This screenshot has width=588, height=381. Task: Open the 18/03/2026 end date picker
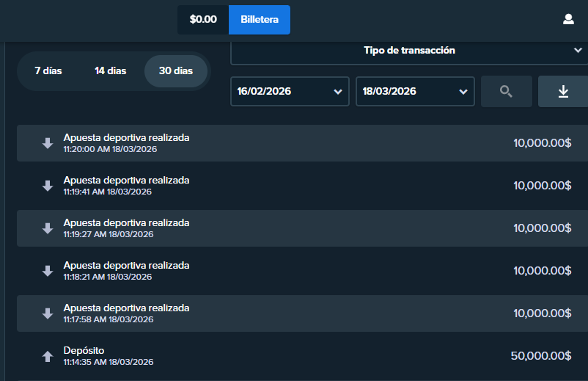415,91
